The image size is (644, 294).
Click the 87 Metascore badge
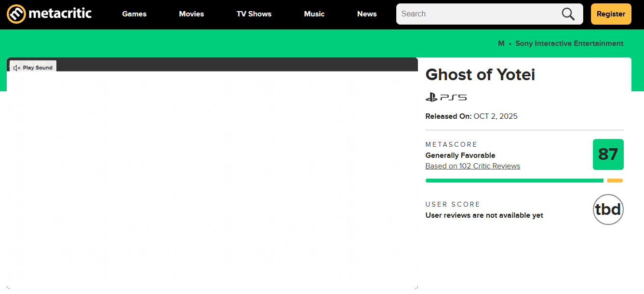pyautogui.click(x=608, y=154)
